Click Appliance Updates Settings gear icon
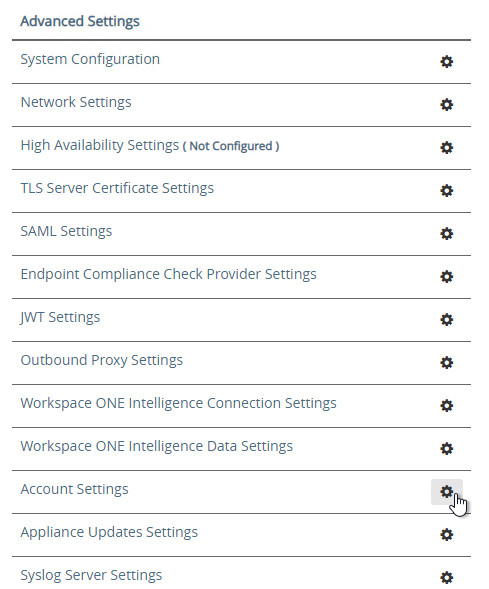 [447, 535]
